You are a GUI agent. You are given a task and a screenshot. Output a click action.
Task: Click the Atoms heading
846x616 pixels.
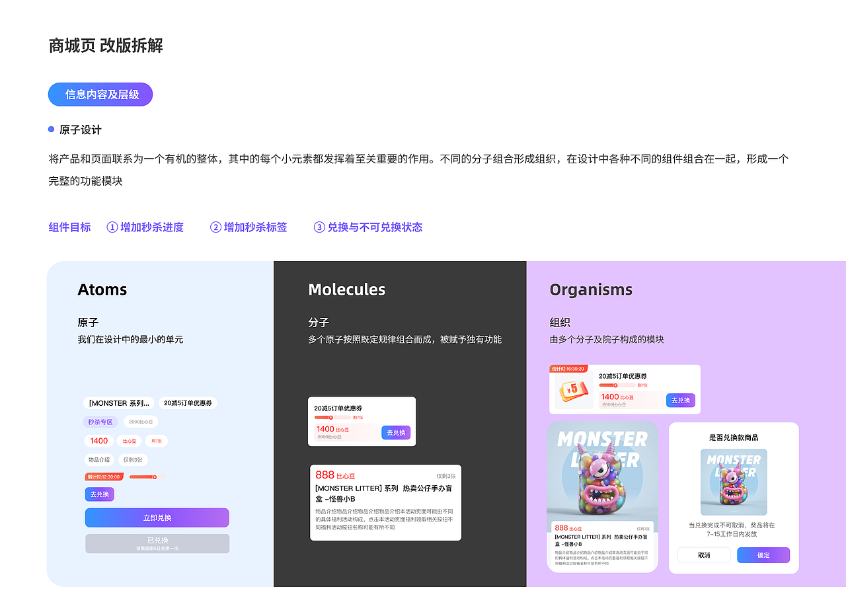click(102, 289)
